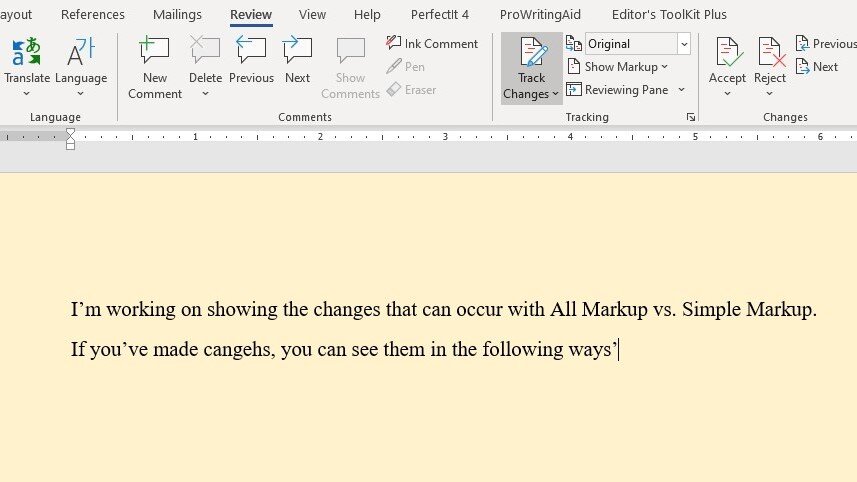This screenshot has height=482, width=857.
Task: Click the ruler at the 3 inch mark
Action: (x=445, y=137)
